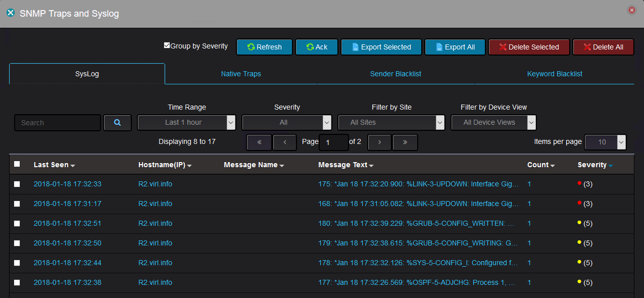Check the select-all checkbox in table header
The image size is (644, 298).
17,164
